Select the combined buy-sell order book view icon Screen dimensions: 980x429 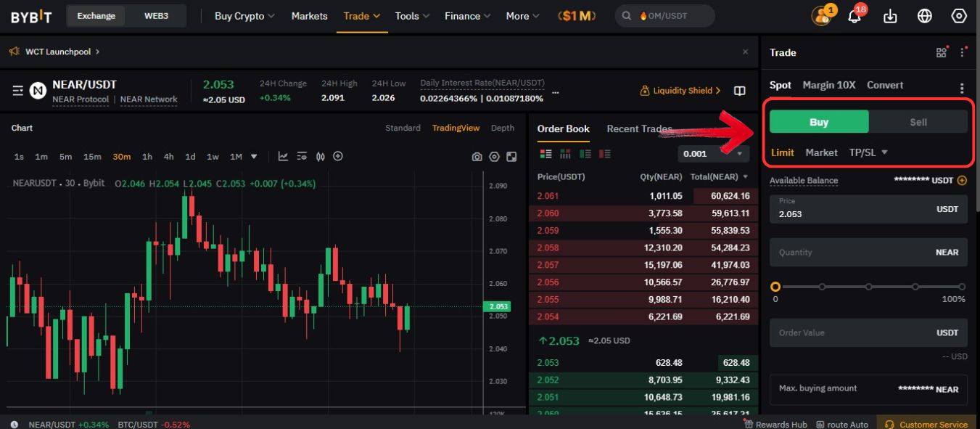[x=545, y=154]
